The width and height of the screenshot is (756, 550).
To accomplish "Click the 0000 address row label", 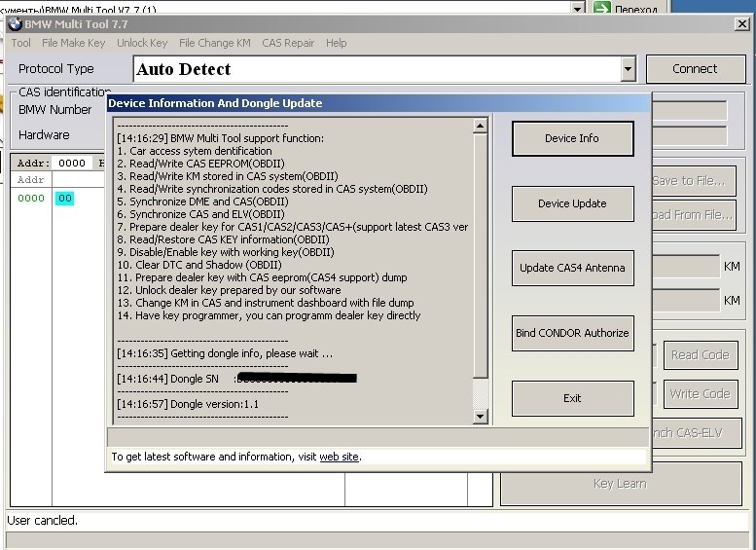I will tap(31, 199).
